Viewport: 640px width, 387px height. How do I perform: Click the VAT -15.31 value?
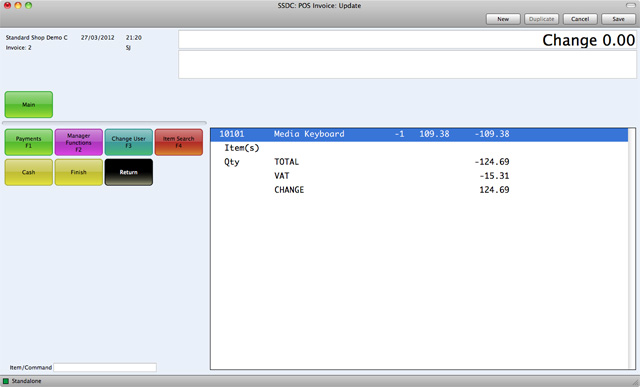(x=494, y=176)
